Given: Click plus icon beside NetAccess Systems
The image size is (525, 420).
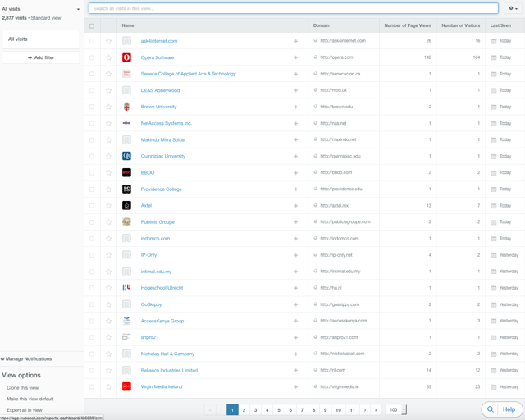Looking at the screenshot, I should [295, 123].
